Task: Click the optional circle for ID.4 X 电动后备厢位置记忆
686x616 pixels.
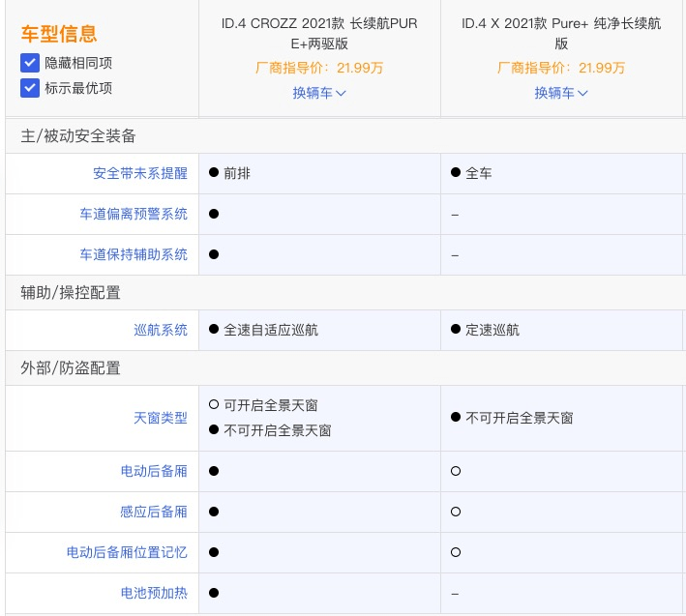Action: [x=456, y=552]
